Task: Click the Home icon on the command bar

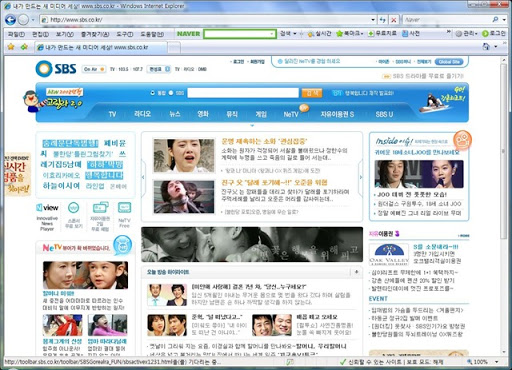Action: [486, 47]
